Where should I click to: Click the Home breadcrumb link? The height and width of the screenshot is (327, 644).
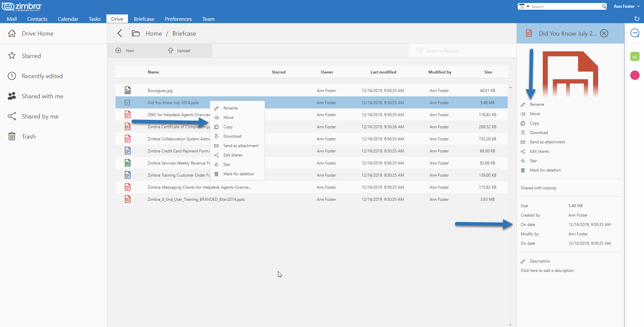coord(154,33)
